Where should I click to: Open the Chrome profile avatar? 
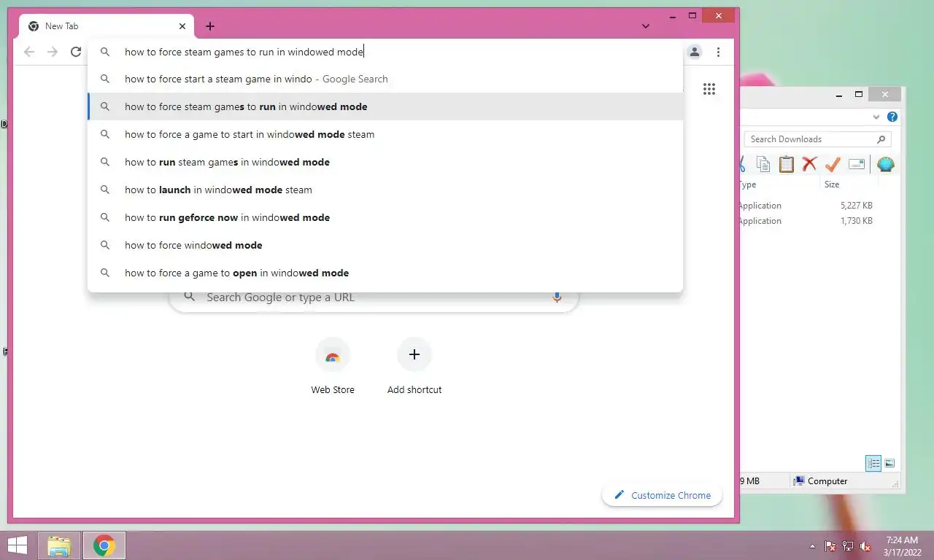695,52
